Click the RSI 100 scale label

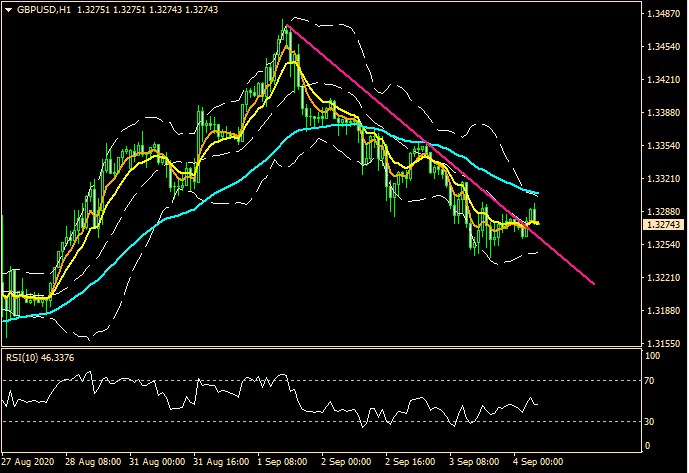(652, 356)
